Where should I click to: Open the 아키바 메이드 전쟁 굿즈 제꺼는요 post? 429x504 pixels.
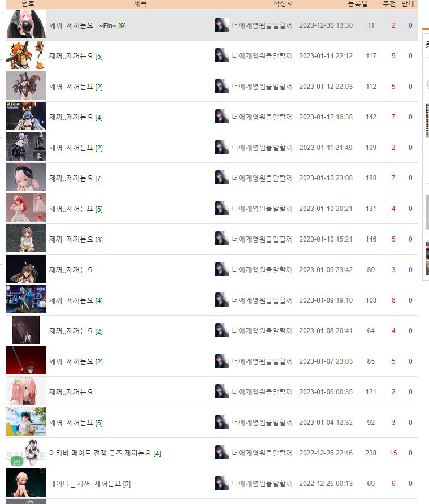[100, 453]
